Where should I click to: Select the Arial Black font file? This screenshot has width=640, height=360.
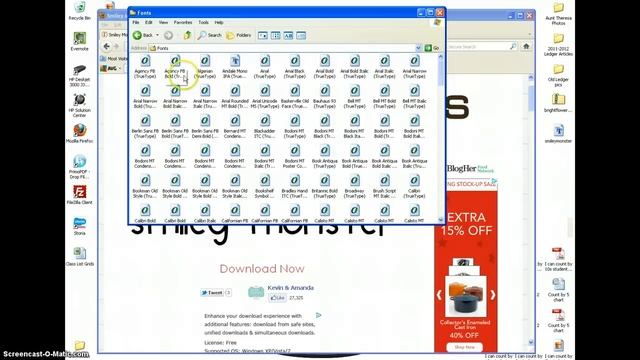tap(295, 67)
